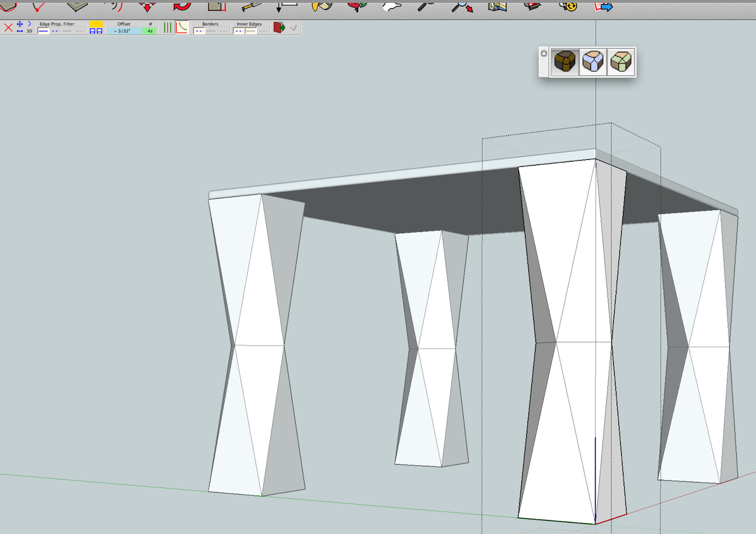
Task: Select the Tape Measure tool
Action: (x=250, y=6)
